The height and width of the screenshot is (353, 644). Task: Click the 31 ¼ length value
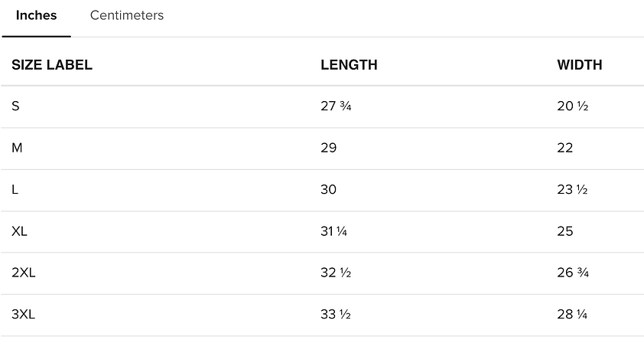333,231
